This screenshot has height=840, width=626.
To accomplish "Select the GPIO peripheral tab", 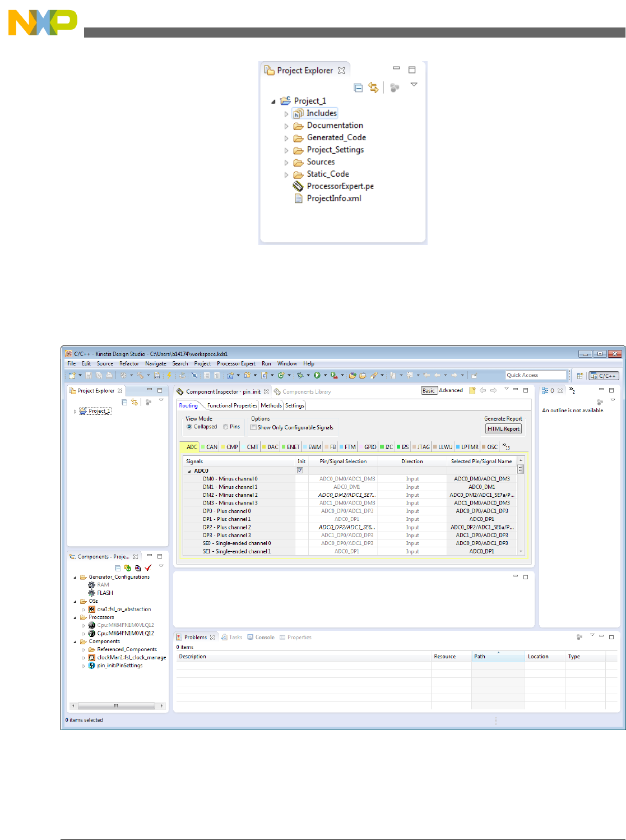I will pos(368,447).
